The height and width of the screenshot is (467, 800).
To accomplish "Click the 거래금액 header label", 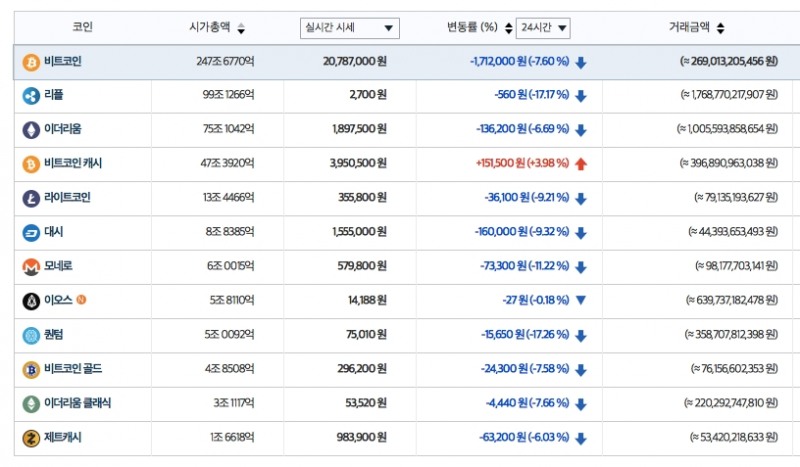I will pyautogui.click(x=689, y=27).
